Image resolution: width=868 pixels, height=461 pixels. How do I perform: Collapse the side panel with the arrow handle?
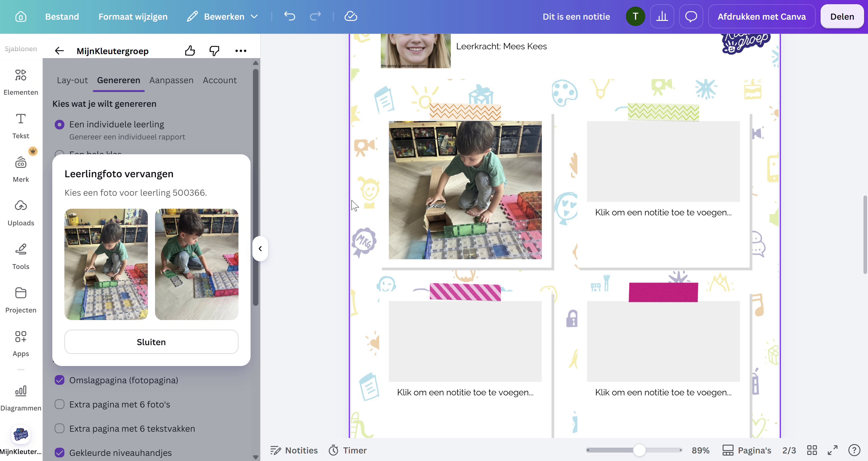pos(260,249)
